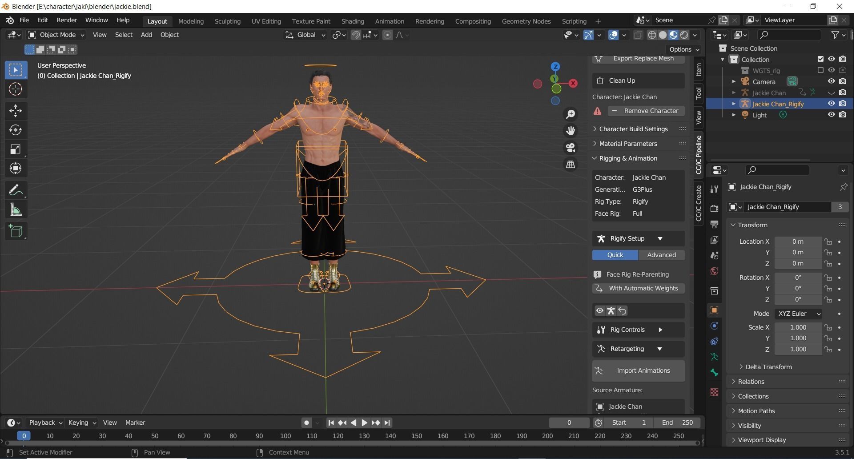
Task: Toggle proportional editing button
Action: tap(387, 35)
